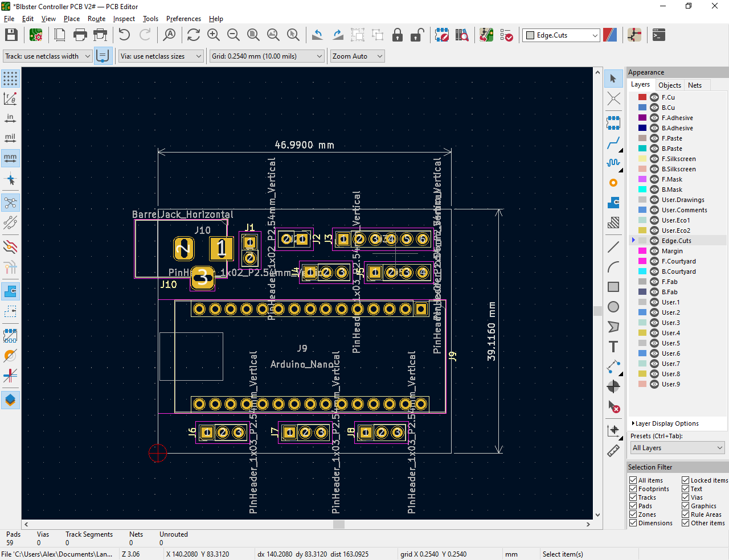Click the F.Cu red color swatch
Screen dimensions: 729x560
point(642,97)
